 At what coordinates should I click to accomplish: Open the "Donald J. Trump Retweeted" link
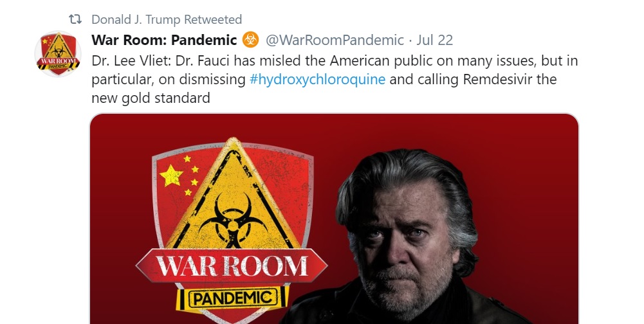pyautogui.click(x=167, y=19)
